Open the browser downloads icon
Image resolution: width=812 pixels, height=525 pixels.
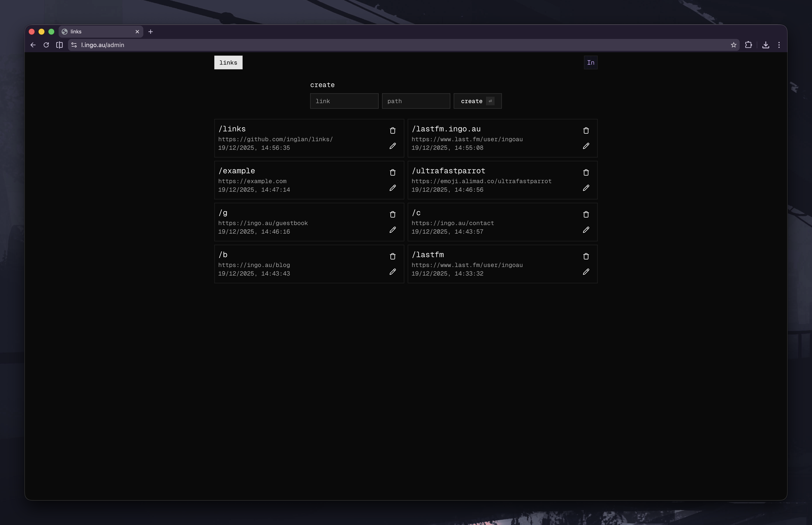[x=765, y=45]
